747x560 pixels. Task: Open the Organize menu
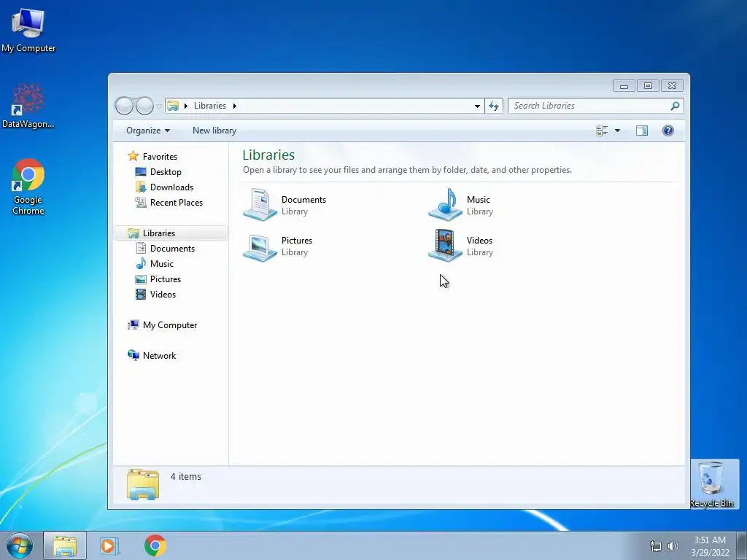pos(147,131)
